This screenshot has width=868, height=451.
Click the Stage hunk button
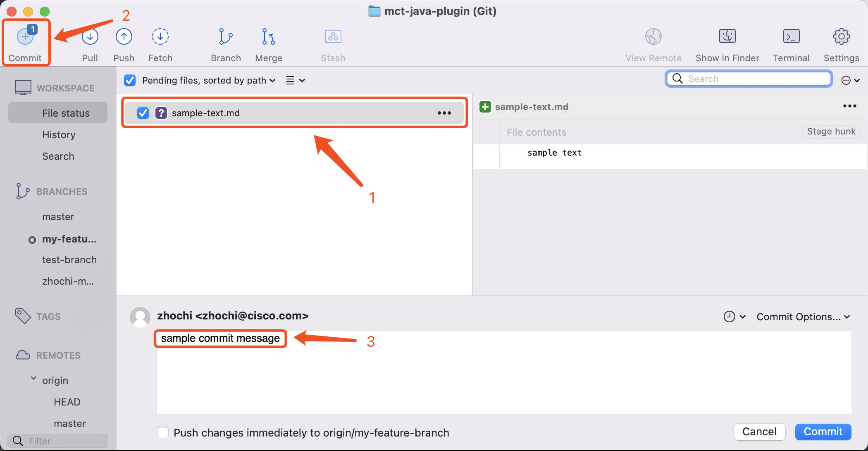(x=831, y=132)
